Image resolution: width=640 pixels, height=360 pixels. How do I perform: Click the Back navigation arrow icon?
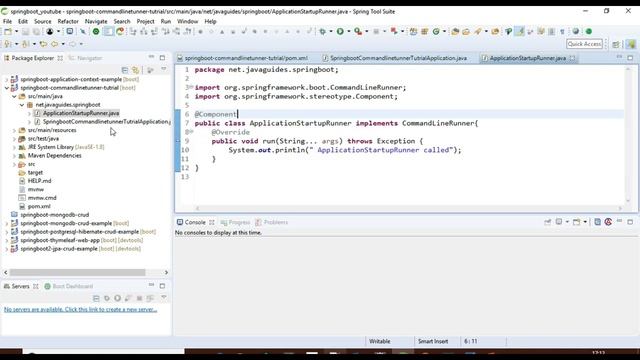(x=54, y=44)
